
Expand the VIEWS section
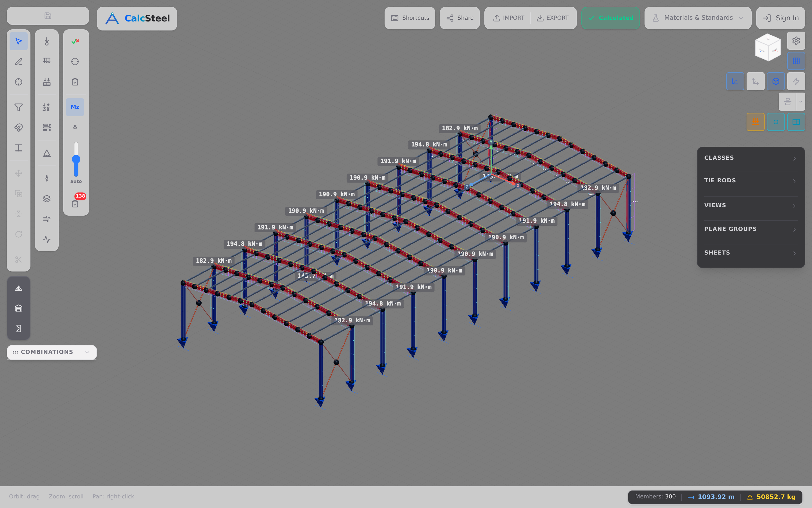pyautogui.click(x=751, y=205)
